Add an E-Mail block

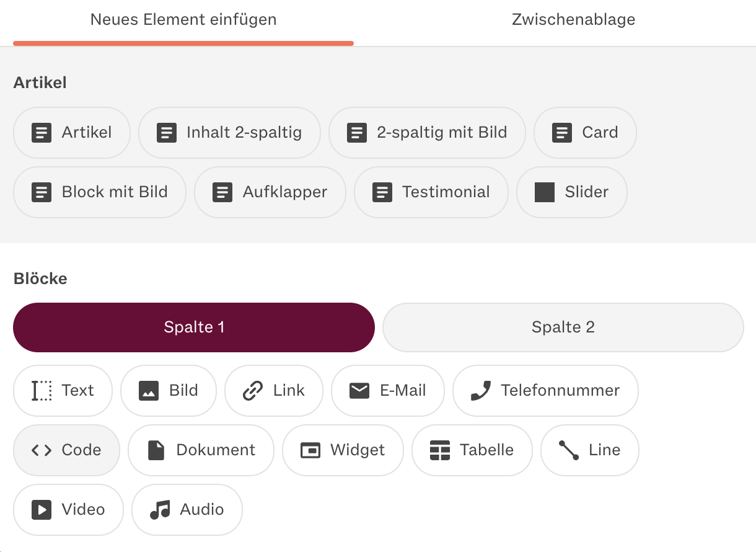388,391
